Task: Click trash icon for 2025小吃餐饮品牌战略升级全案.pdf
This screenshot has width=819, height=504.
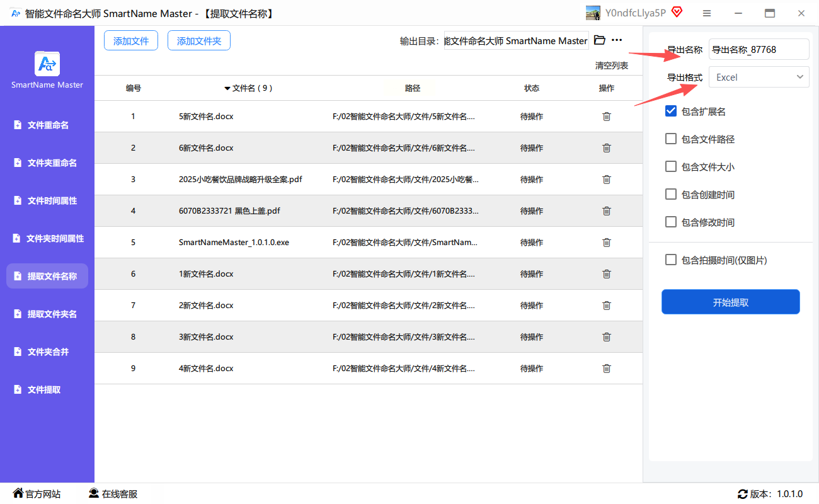Action: click(606, 180)
